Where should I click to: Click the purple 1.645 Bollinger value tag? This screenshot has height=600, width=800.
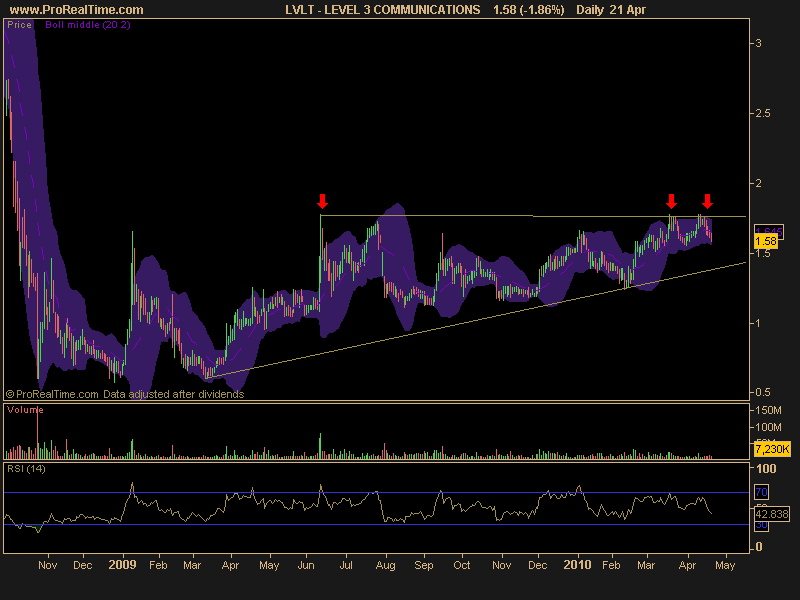769,232
